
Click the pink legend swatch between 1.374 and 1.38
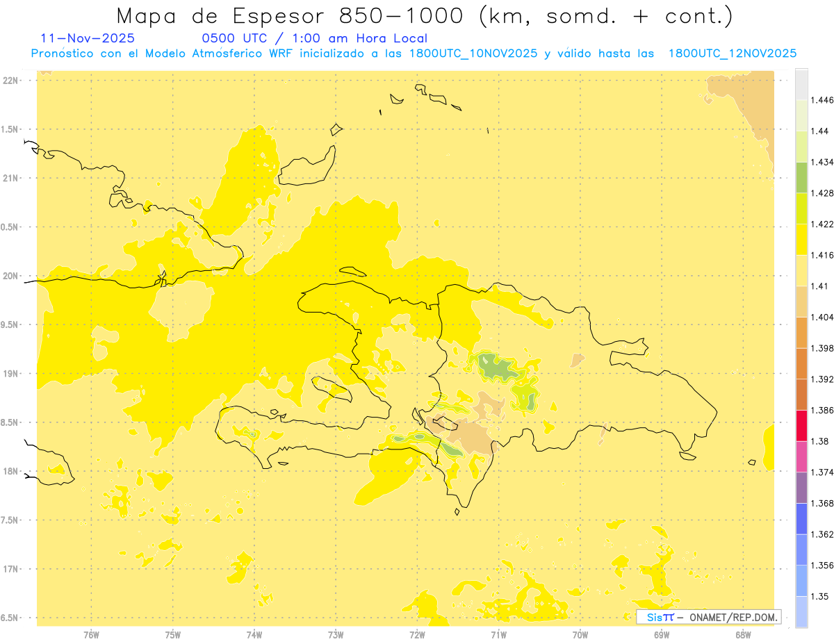click(801, 456)
